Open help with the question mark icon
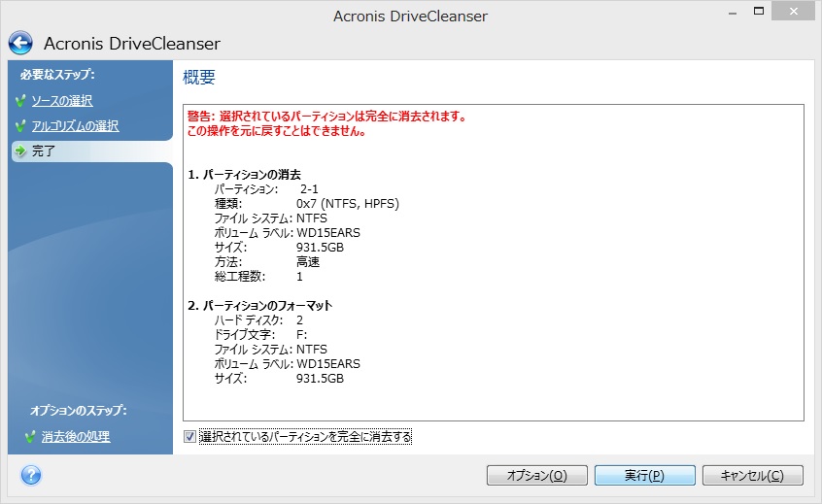822x504 pixels. click(x=31, y=475)
